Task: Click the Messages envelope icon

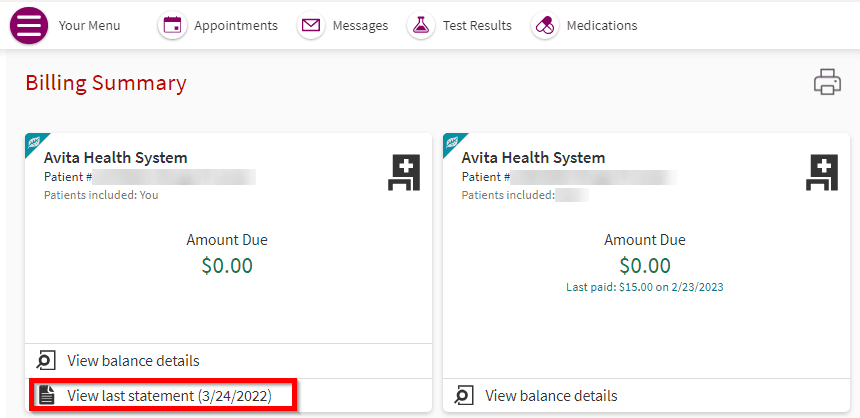Action: coord(311,26)
